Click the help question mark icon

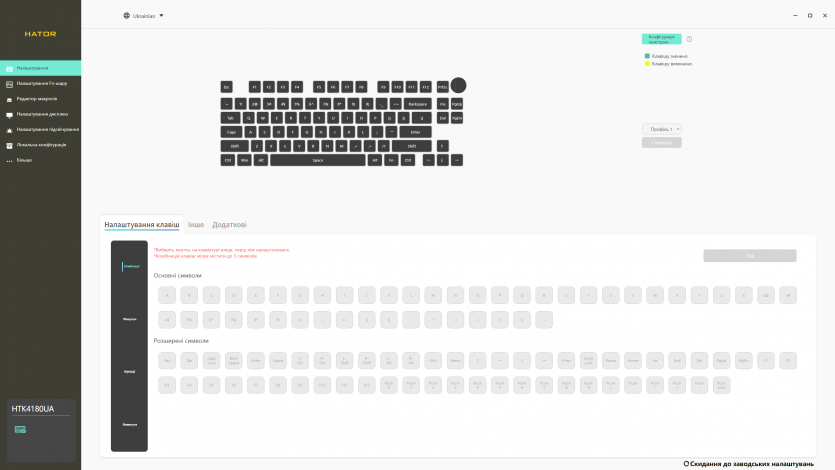(689, 39)
